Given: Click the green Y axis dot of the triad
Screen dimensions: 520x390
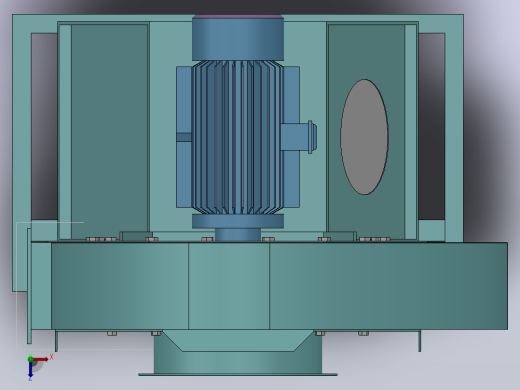Looking at the screenshot, I should coord(30,359).
